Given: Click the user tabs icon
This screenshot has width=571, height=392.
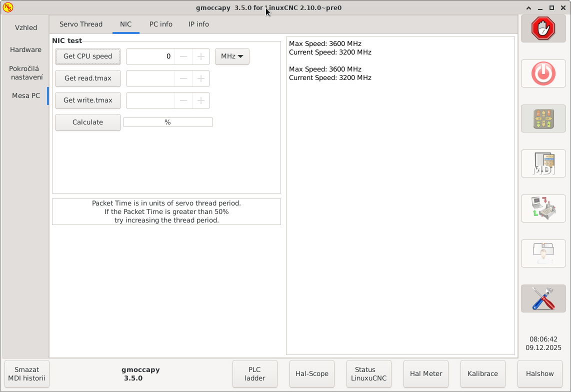Looking at the screenshot, I should pyautogui.click(x=543, y=253).
